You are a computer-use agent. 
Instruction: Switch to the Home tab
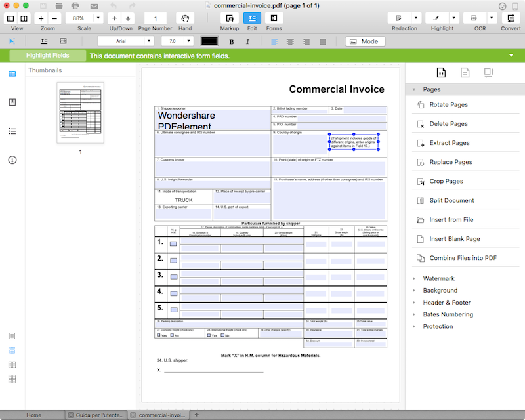(34, 415)
